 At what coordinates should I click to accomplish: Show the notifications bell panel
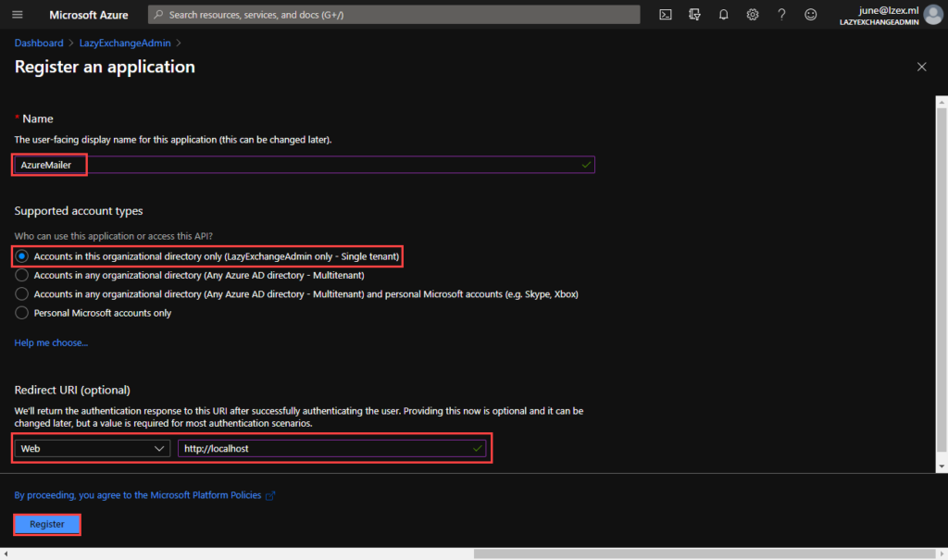724,15
